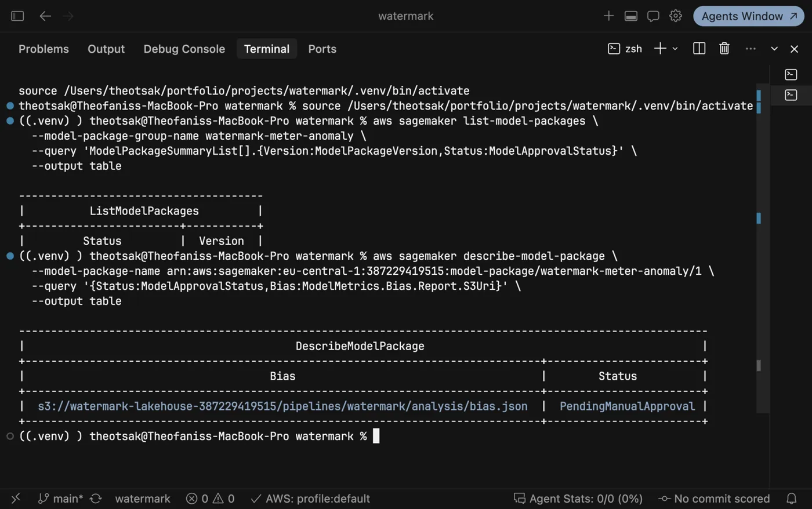The height and width of the screenshot is (509, 812).
Task: Click the zsh terminal profile label
Action: [x=625, y=49]
